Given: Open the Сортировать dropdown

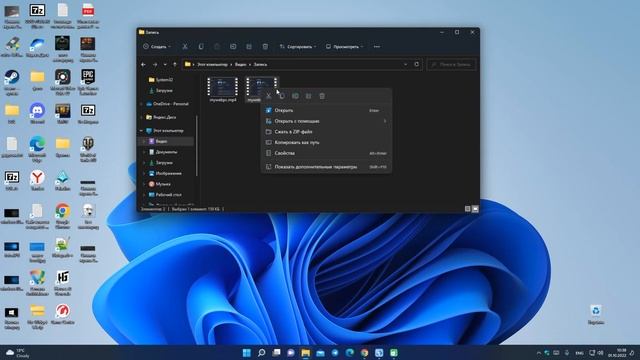Looking at the screenshot, I should (298, 47).
